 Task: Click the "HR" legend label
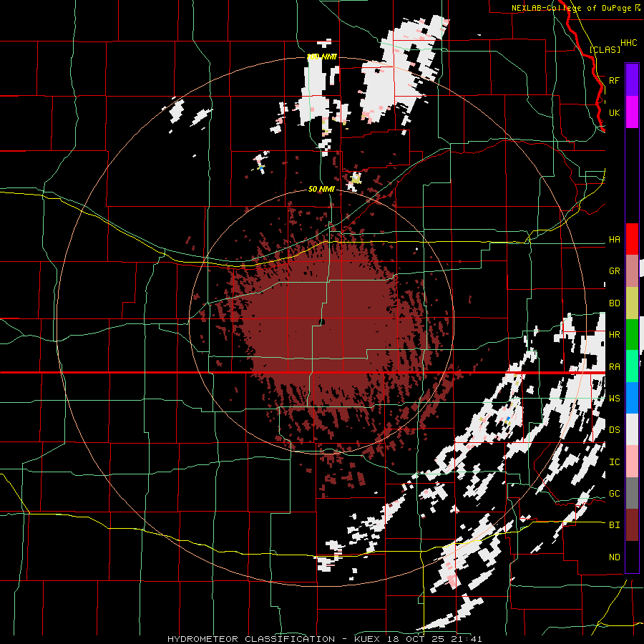(614, 335)
